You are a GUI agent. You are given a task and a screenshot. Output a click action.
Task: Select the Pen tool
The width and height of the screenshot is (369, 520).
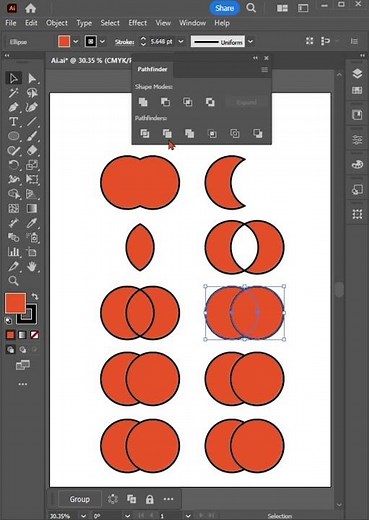pos(13,107)
